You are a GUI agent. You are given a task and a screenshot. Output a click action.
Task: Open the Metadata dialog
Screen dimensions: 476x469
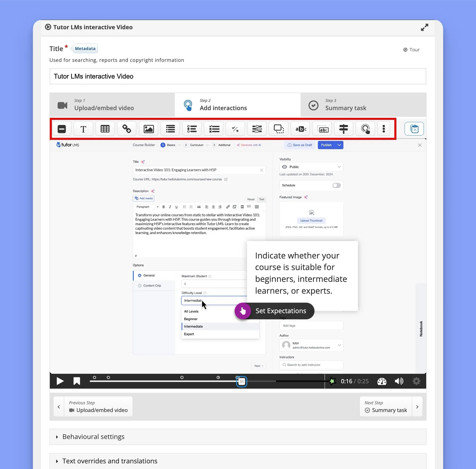(84, 49)
